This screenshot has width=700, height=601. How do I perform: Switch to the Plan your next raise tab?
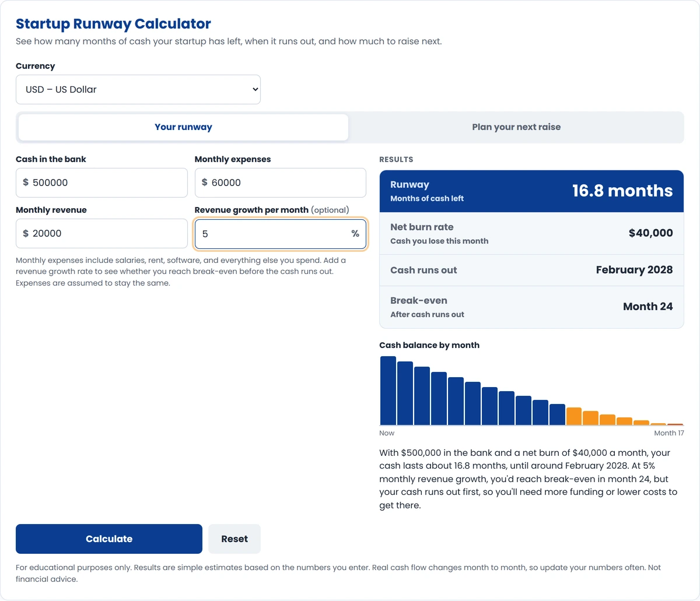pyautogui.click(x=516, y=127)
